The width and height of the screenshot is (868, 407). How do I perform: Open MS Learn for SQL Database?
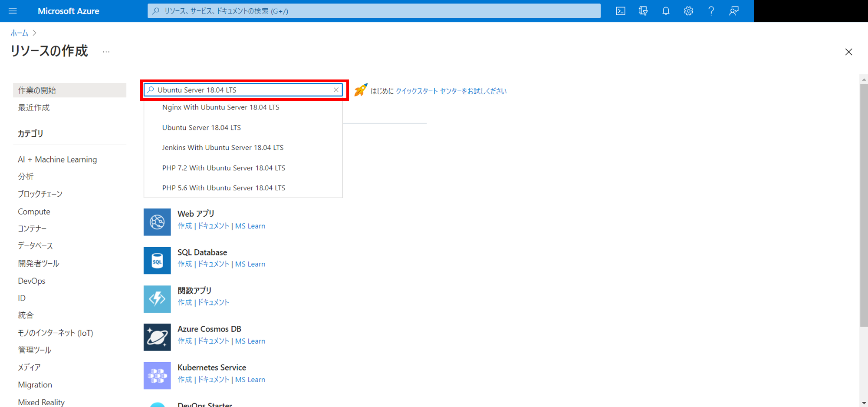pyautogui.click(x=250, y=264)
